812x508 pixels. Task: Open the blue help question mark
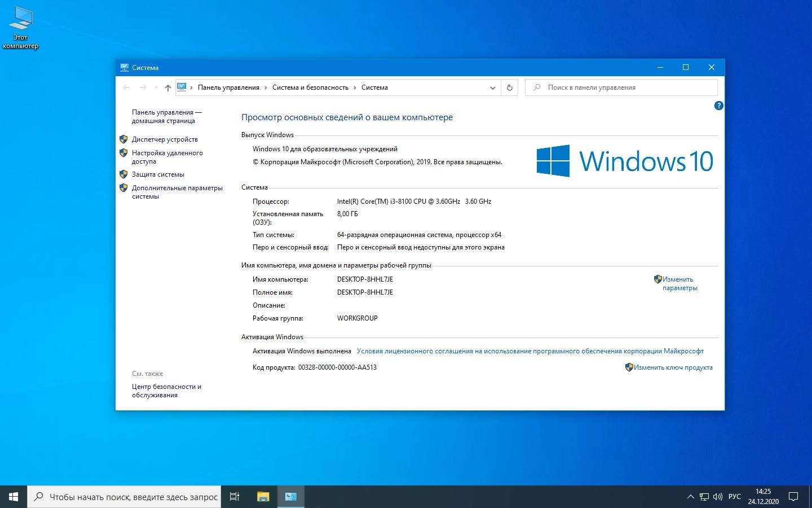click(718, 106)
